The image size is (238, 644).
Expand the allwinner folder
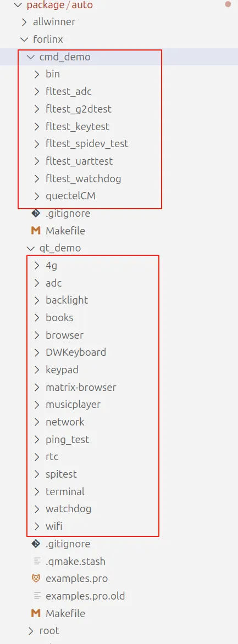(x=24, y=22)
